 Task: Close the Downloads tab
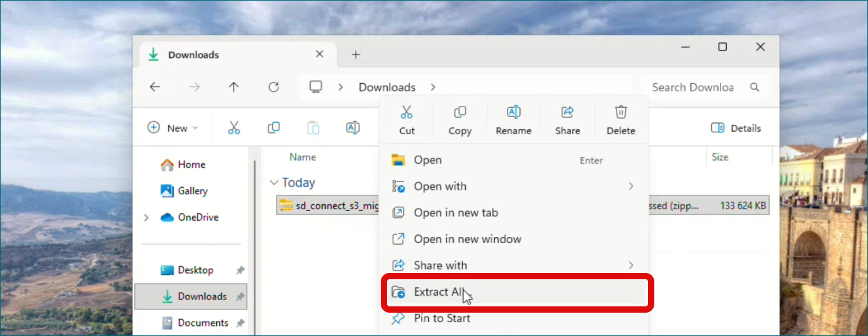(320, 54)
